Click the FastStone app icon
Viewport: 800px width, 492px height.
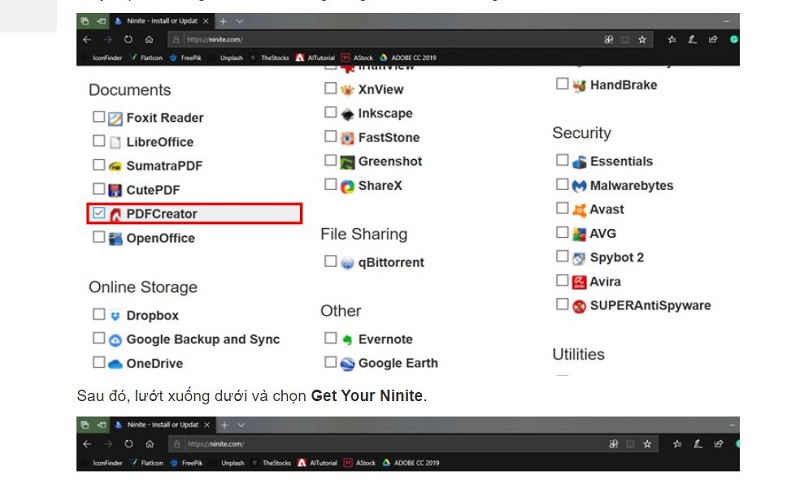click(x=347, y=138)
